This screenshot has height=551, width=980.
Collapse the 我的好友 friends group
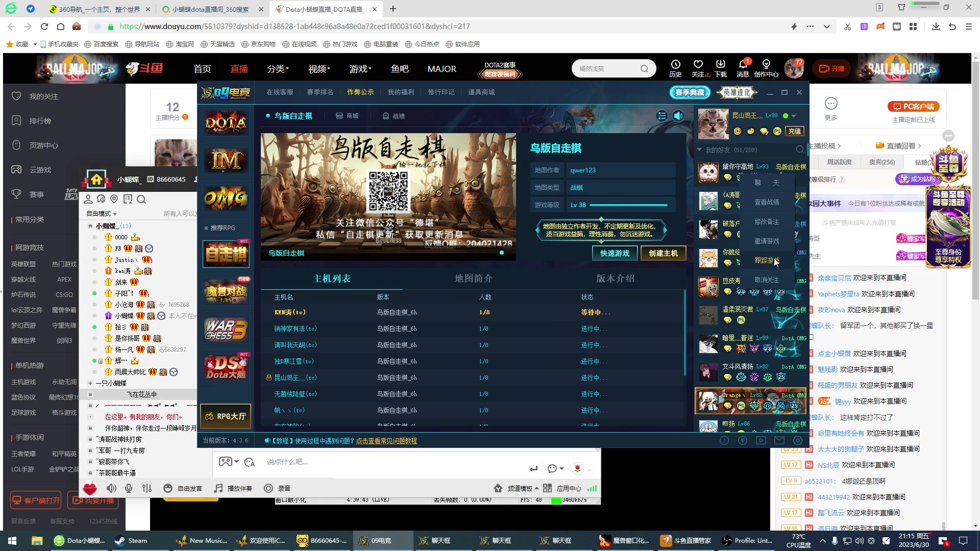(699, 149)
